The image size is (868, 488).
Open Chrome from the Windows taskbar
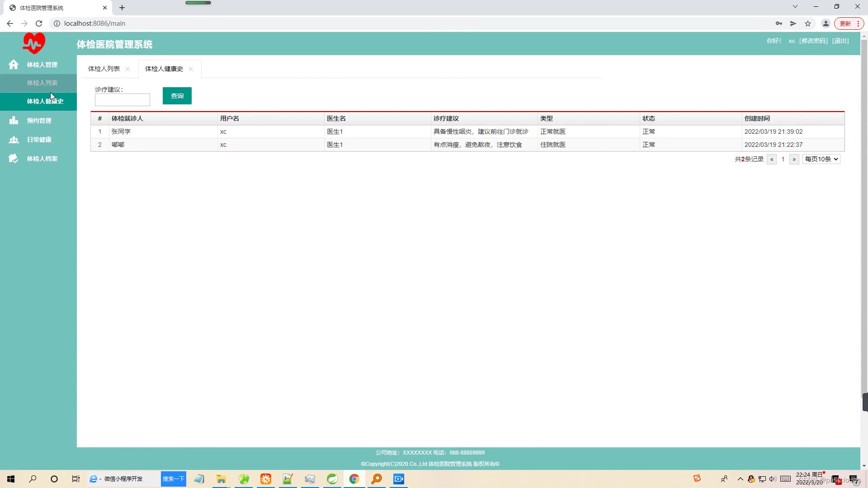point(354,479)
